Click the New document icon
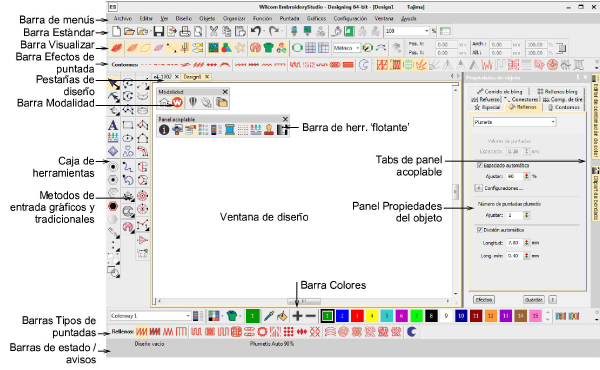 pyautogui.click(x=116, y=31)
